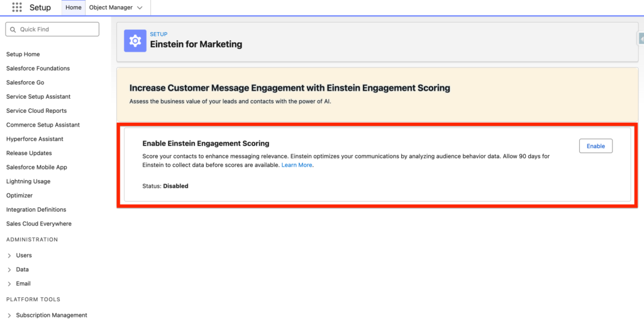Open the Learn More link
Image resolution: width=644 pixels, height=325 pixels.
[x=296, y=165]
